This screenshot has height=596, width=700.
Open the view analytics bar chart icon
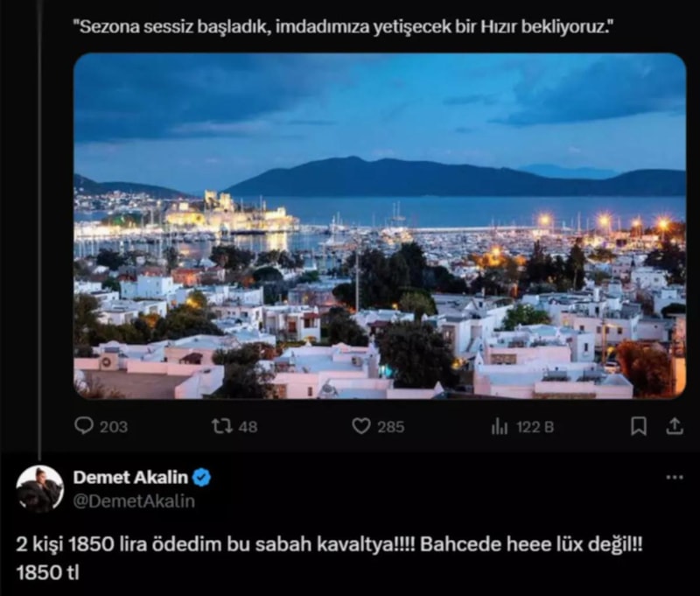tap(500, 427)
